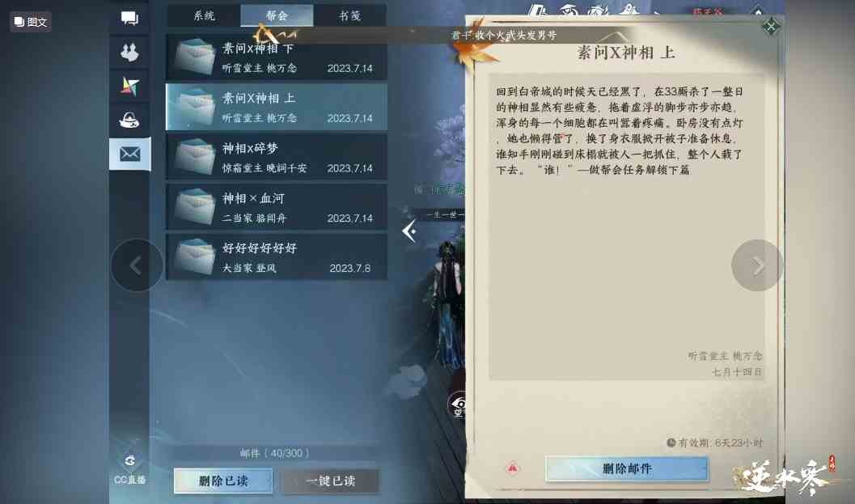The width and height of the screenshot is (855, 504).
Task: Select the 帮会 tab
Action: coord(277,16)
